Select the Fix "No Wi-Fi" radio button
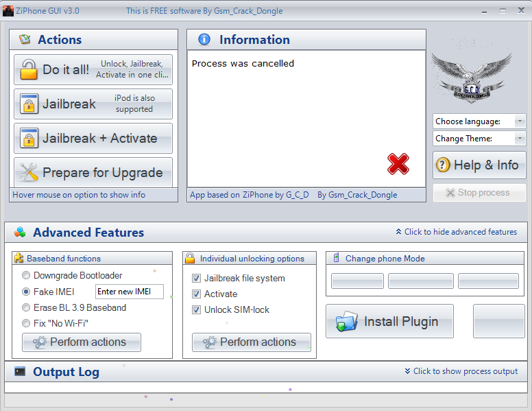The image size is (532, 411). pos(26,323)
